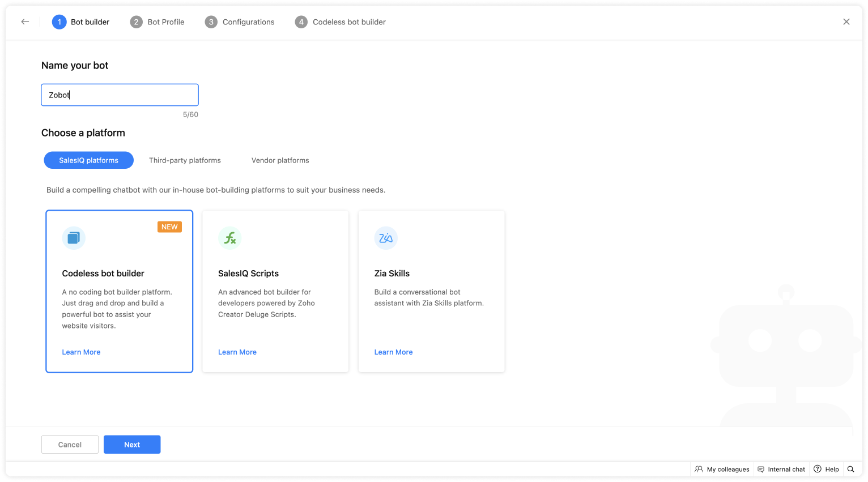The image size is (868, 482).
Task: Open Learn More for Zia Skills
Action: coord(393,352)
